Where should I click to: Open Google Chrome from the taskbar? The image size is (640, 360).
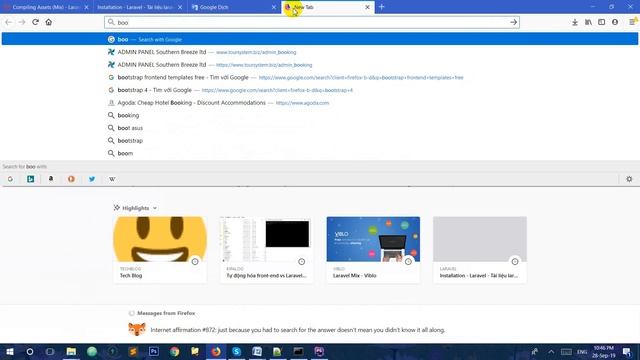pyautogui.click(x=174, y=351)
